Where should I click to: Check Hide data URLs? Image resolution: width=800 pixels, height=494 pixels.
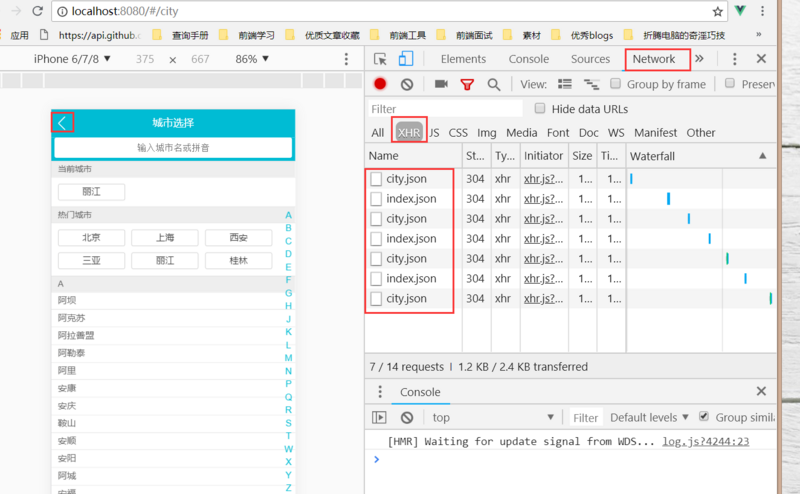click(x=540, y=108)
